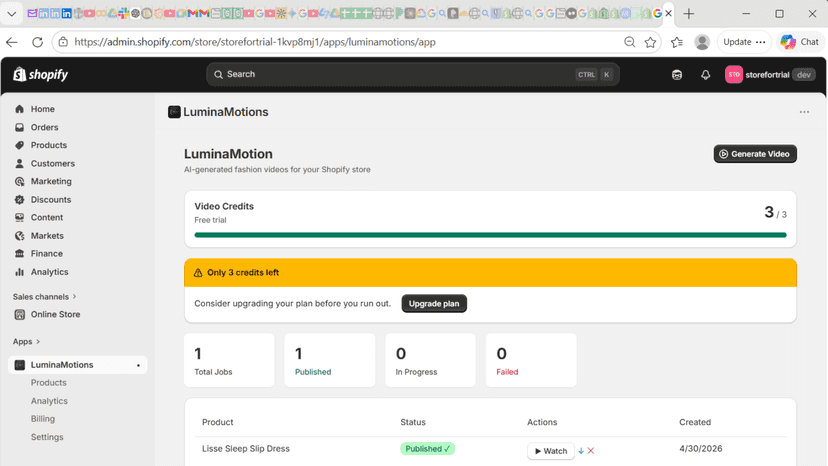The width and height of the screenshot is (828, 466).
Task: Open storefortrial account menu
Action: 770,75
